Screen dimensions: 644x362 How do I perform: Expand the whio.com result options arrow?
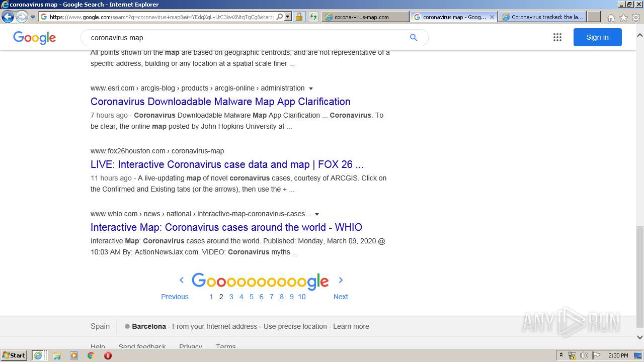coord(317,214)
